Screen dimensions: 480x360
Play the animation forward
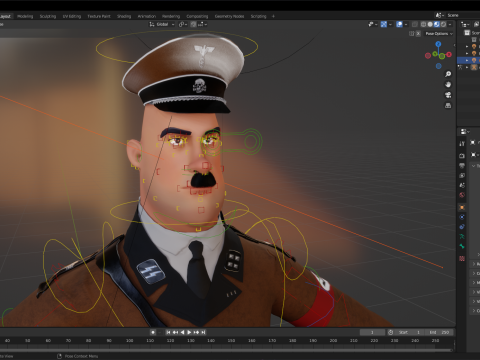[x=189, y=332]
